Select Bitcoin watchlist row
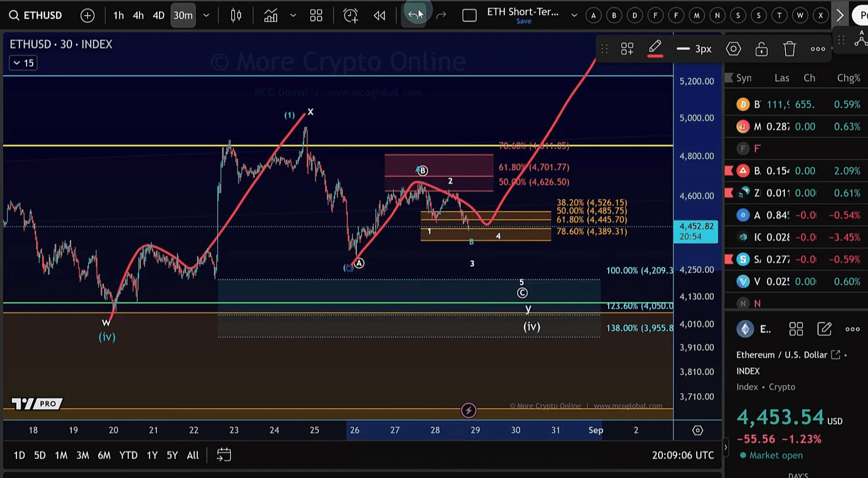The width and height of the screenshot is (868, 478). point(796,104)
